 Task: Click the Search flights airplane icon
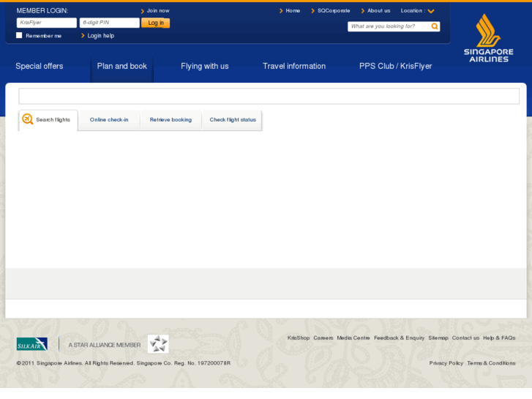[x=28, y=119]
